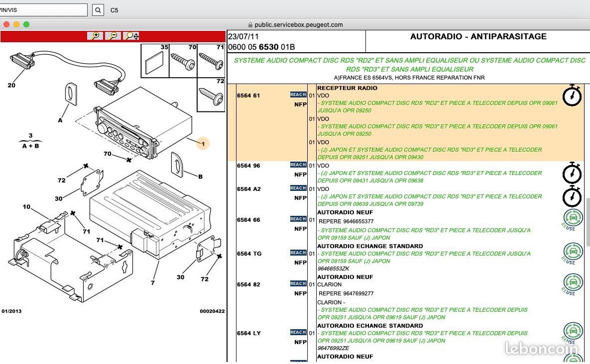
Task: Select part number 6564 96
Action: pos(248,166)
